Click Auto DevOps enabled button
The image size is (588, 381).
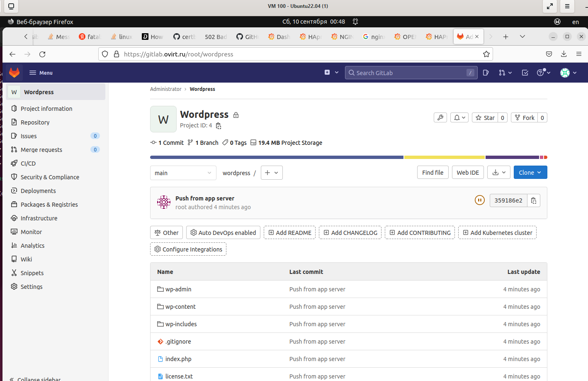[x=223, y=233]
